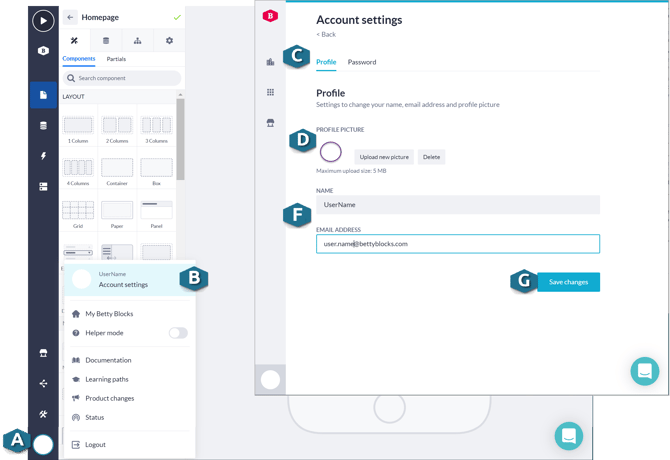Select the hierarchy tree tab icon

[x=138, y=41]
